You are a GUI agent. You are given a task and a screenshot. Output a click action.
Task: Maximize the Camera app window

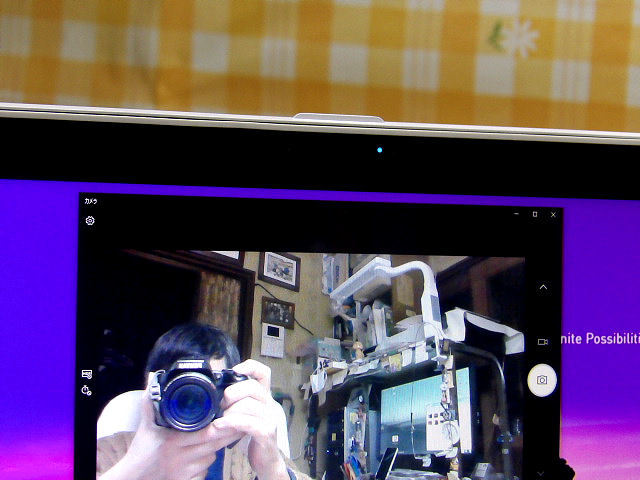[x=535, y=214]
